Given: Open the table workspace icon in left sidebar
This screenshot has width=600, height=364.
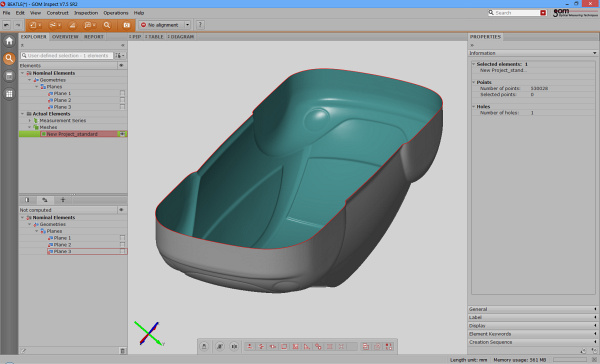Looking at the screenshot, I should tap(9, 76).
